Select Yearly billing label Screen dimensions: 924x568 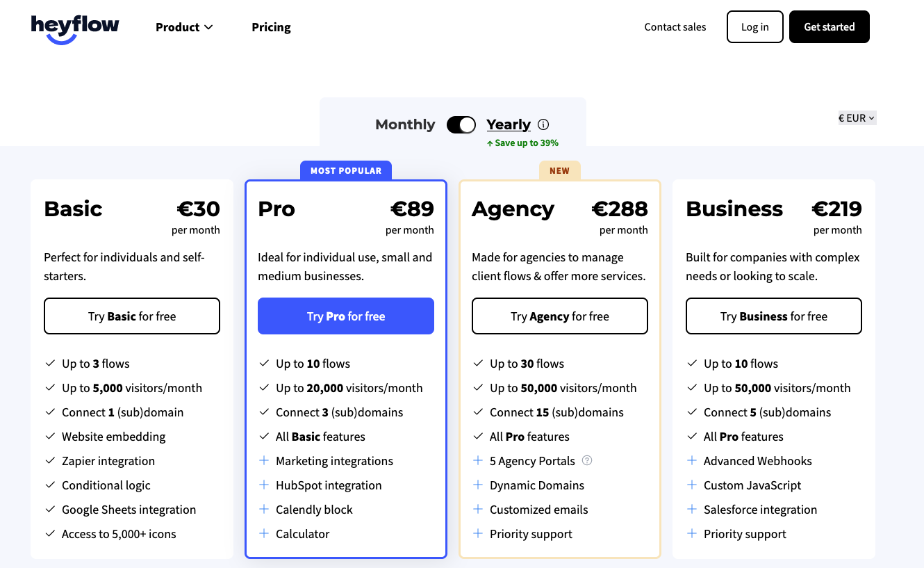(508, 124)
